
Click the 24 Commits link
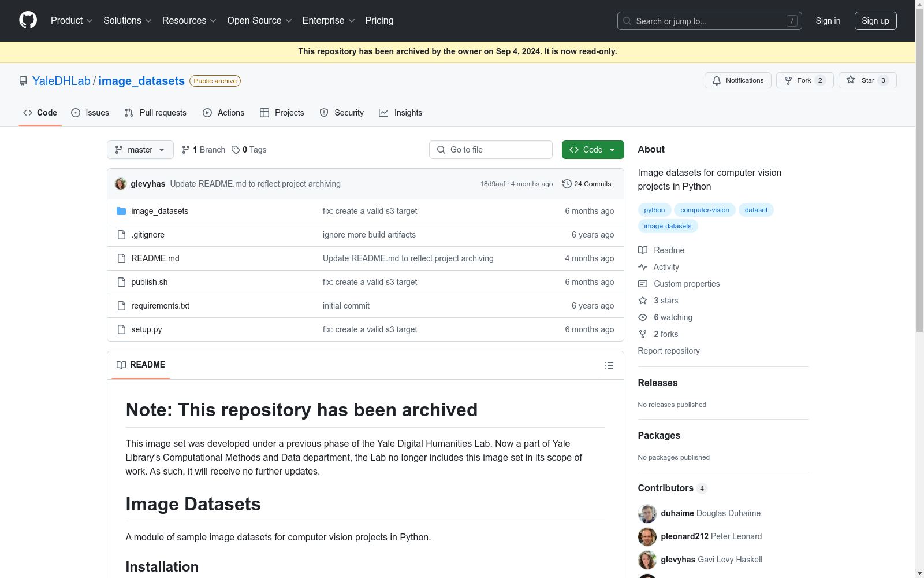point(587,184)
